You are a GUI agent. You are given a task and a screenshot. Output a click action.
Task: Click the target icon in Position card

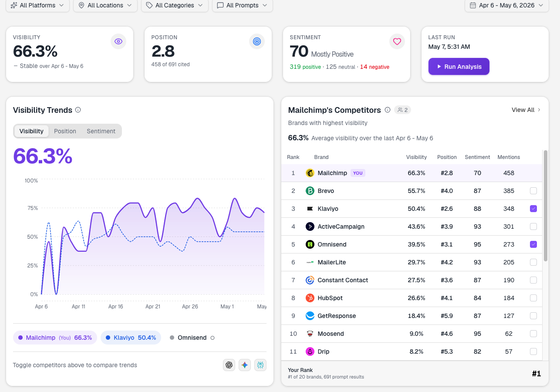(257, 41)
